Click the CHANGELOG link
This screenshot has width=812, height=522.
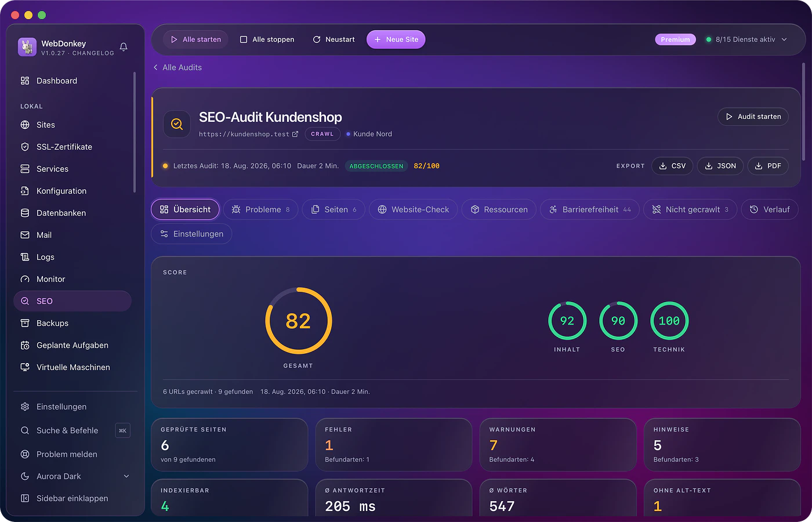[x=93, y=53]
